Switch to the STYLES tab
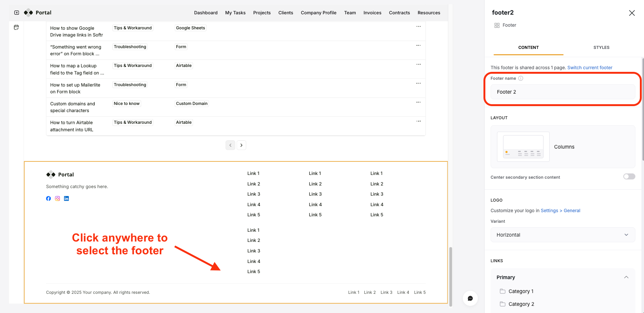This screenshot has height=313, width=644. click(x=601, y=47)
